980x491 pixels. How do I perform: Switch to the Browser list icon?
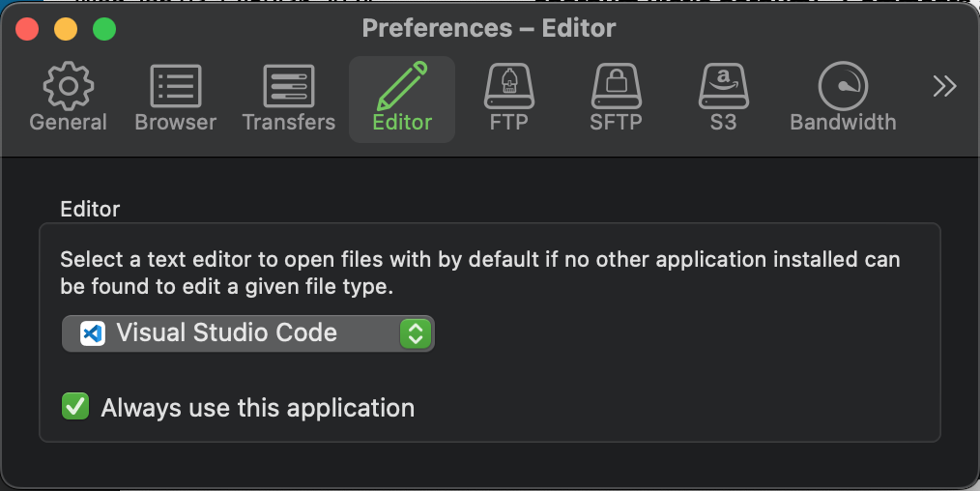[175, 99]
